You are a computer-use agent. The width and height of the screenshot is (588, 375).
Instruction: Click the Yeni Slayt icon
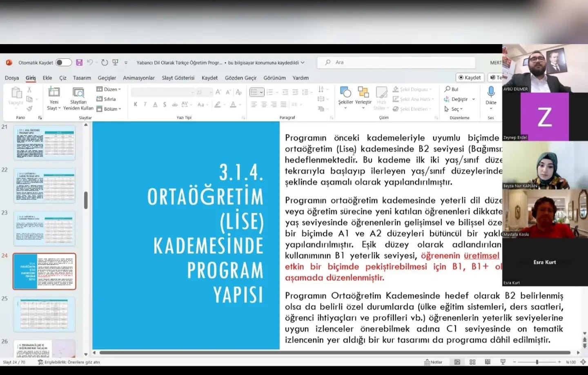click(x=54, y=92)
